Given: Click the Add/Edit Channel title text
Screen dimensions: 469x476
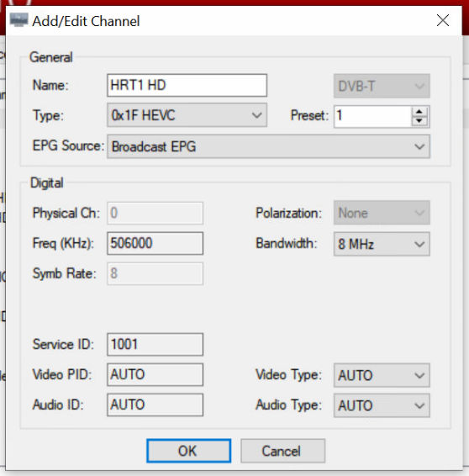Looking at the screenshot, I should tap(86, 21).
